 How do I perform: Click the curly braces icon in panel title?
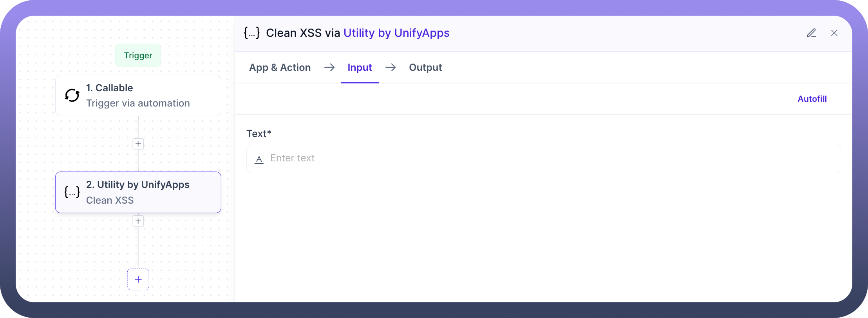[x=252, y=33]
